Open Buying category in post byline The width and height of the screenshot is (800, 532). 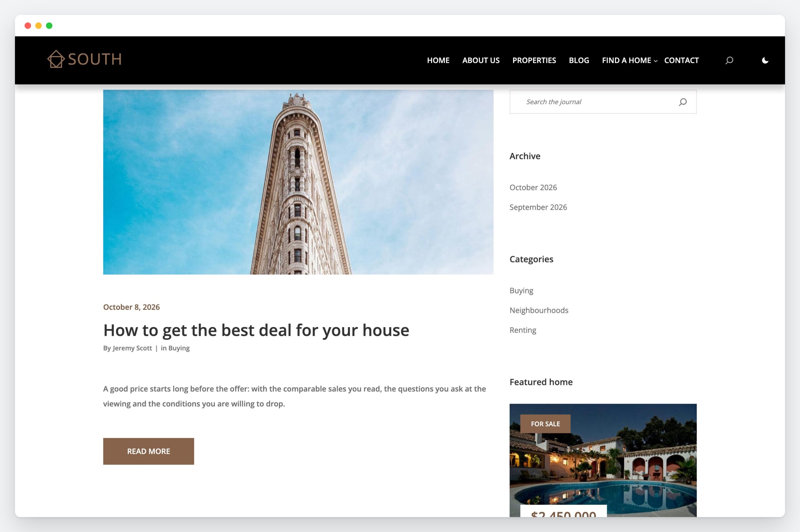pos(179,348)
